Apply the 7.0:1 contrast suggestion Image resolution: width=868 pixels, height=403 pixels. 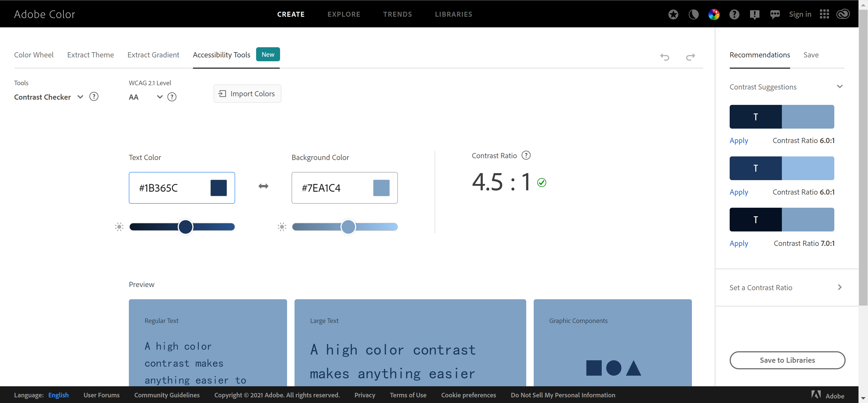(x=739, y=243)
